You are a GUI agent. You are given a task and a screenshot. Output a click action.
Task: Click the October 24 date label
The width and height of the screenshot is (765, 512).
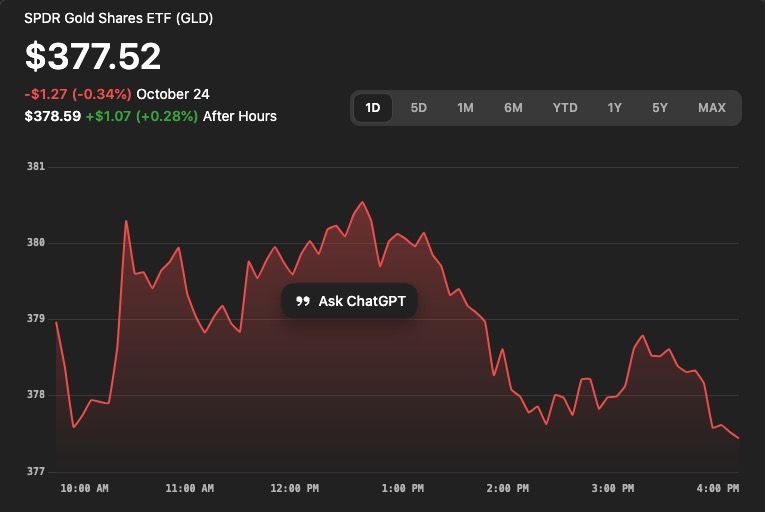tap(173, 95)
